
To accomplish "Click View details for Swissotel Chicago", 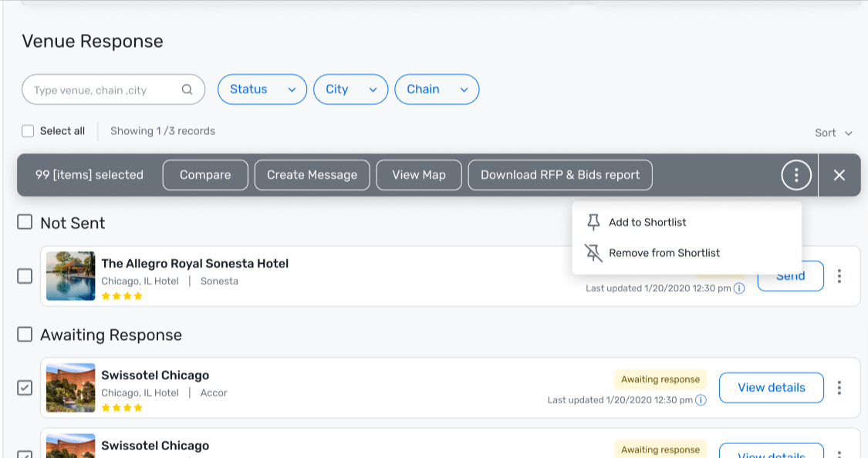I will click(771, 388).
